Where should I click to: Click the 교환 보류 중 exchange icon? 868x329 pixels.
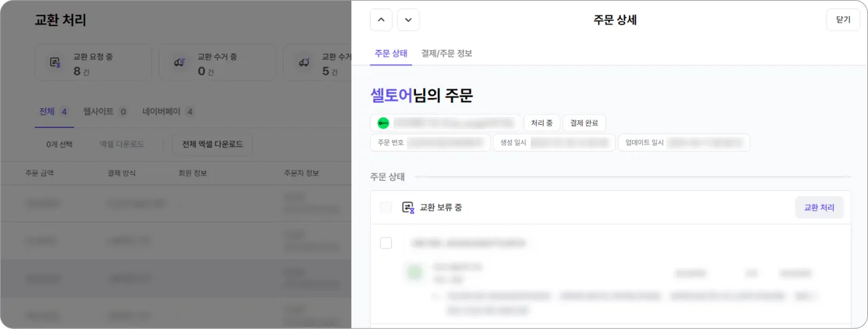tap(408, 208)
